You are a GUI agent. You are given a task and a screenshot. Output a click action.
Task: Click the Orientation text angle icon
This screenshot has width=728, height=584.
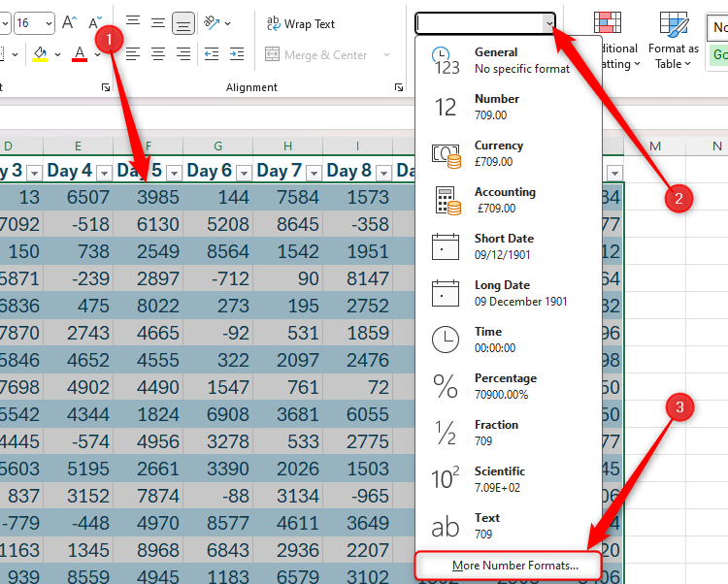213,22
